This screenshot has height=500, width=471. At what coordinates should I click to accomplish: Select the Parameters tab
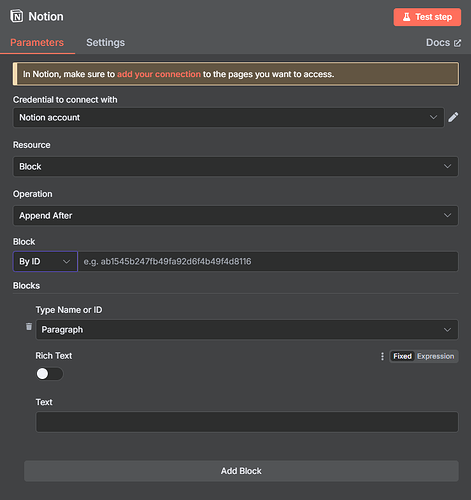(x=37, y=42)
